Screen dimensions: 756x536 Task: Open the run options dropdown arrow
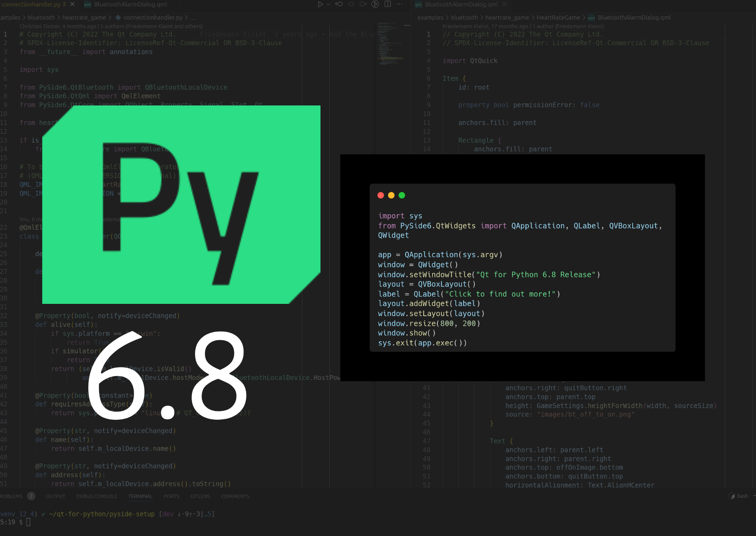(328, 4)
